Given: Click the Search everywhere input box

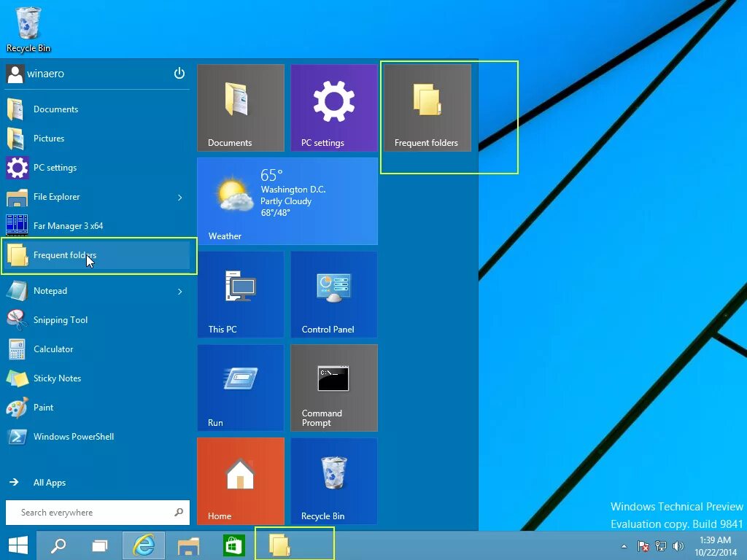Looking at the screenshot, I should pos(98,513).
